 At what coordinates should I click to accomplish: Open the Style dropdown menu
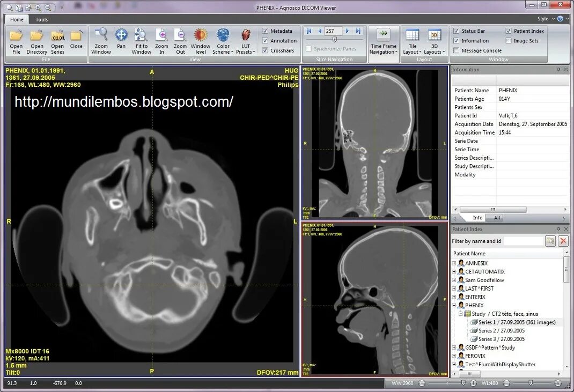coord(546,19)
